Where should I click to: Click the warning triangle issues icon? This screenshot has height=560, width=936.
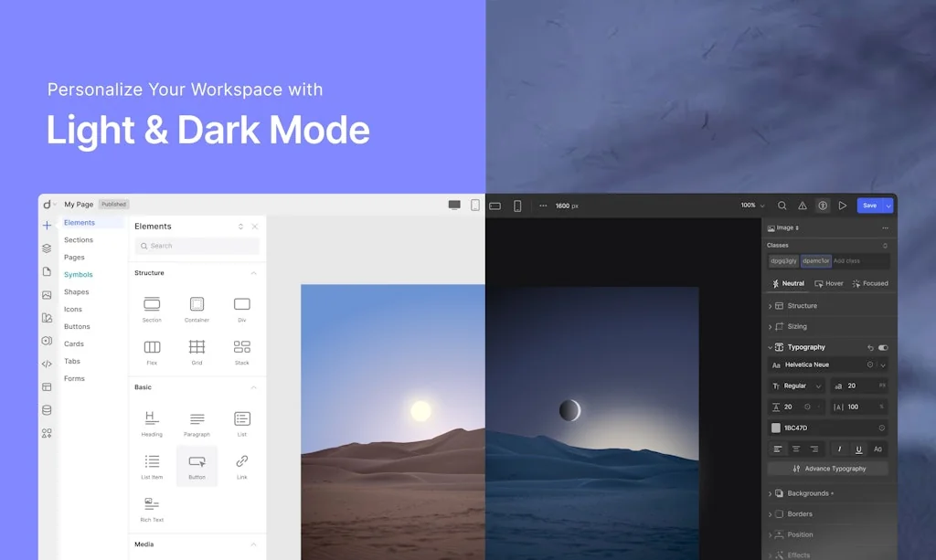tap(803, 206)
